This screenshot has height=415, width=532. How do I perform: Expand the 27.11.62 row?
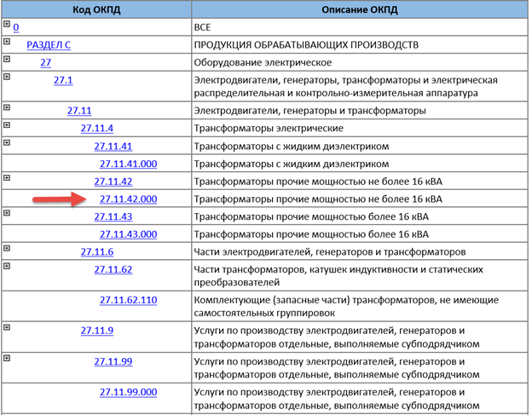pos(7,266)
